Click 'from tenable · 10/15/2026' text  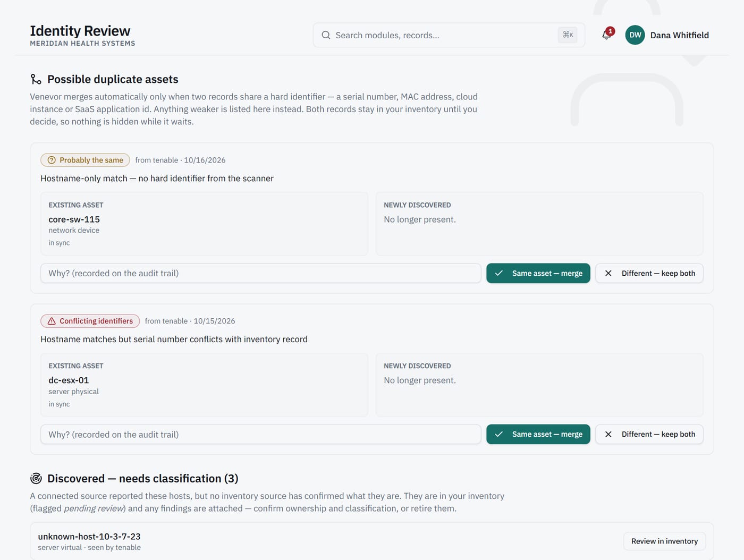[190, 321]
